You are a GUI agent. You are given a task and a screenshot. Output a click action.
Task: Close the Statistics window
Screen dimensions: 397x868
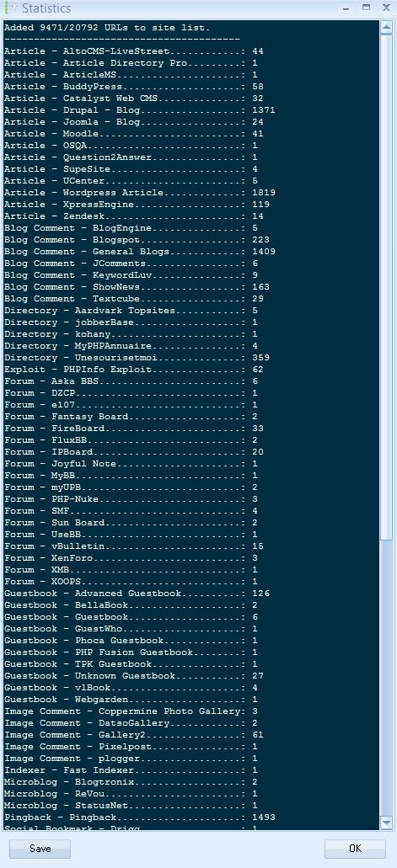coord(386,8)
